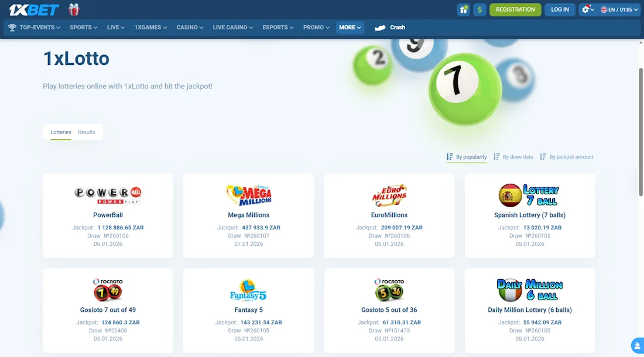Enable sorting by draw date
The image size is (644, 357).
(513, 157)
